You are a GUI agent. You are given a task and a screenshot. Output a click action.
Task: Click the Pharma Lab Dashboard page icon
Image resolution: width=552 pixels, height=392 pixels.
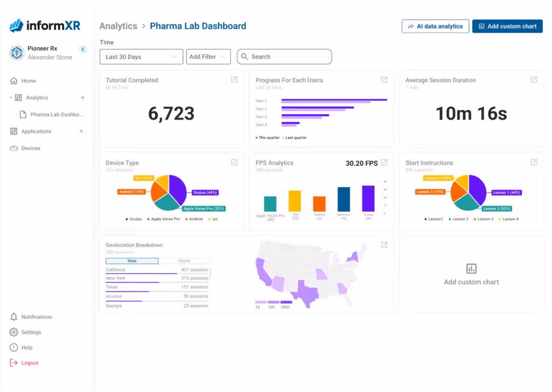23,115
